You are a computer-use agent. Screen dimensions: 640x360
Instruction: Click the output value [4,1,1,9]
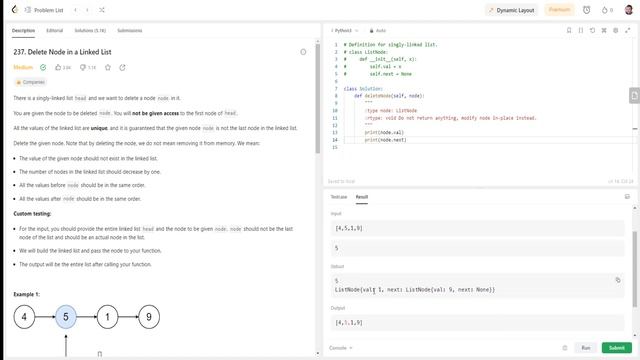point(349,323)
